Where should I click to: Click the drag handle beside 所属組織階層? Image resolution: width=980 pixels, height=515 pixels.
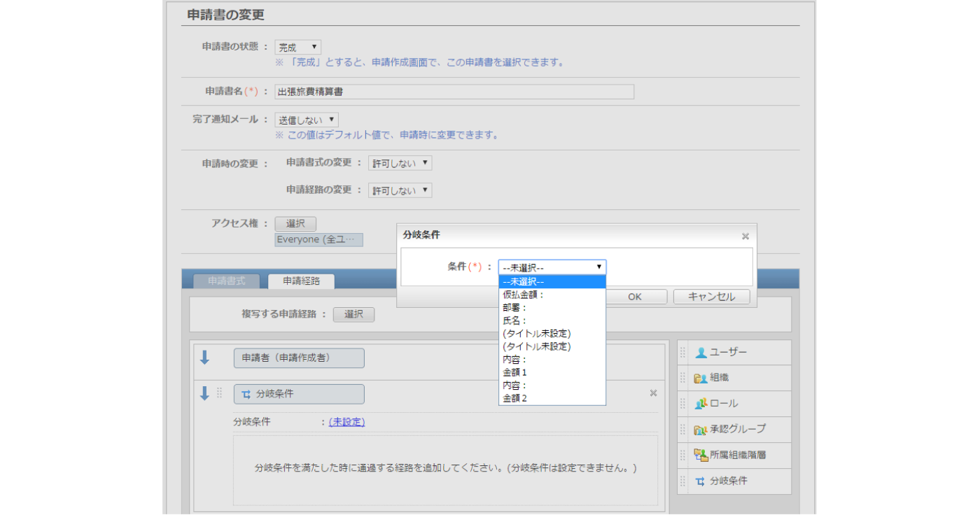click(x=683, y=456)
